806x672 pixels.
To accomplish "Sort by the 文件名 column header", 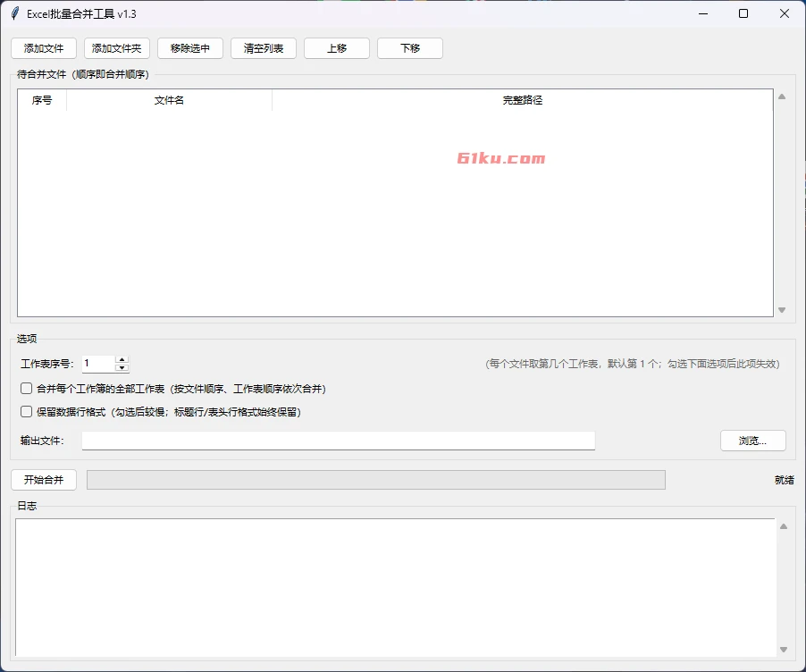I will 169,100.
